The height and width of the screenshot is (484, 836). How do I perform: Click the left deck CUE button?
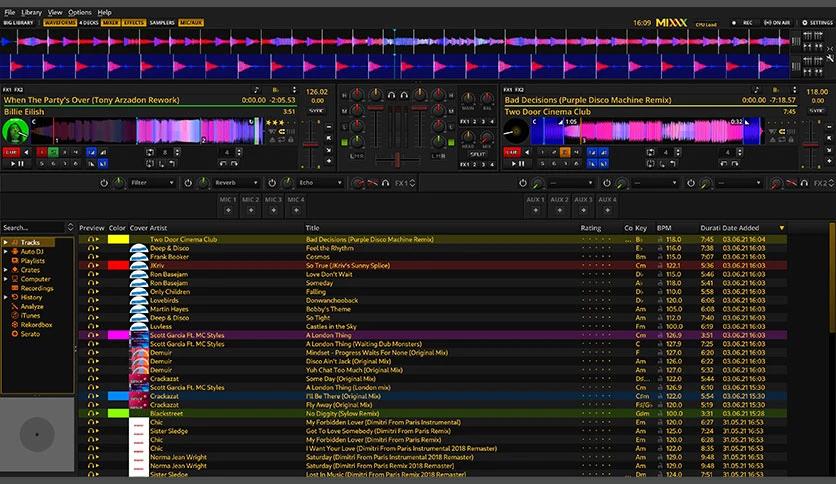coord(11,152)
